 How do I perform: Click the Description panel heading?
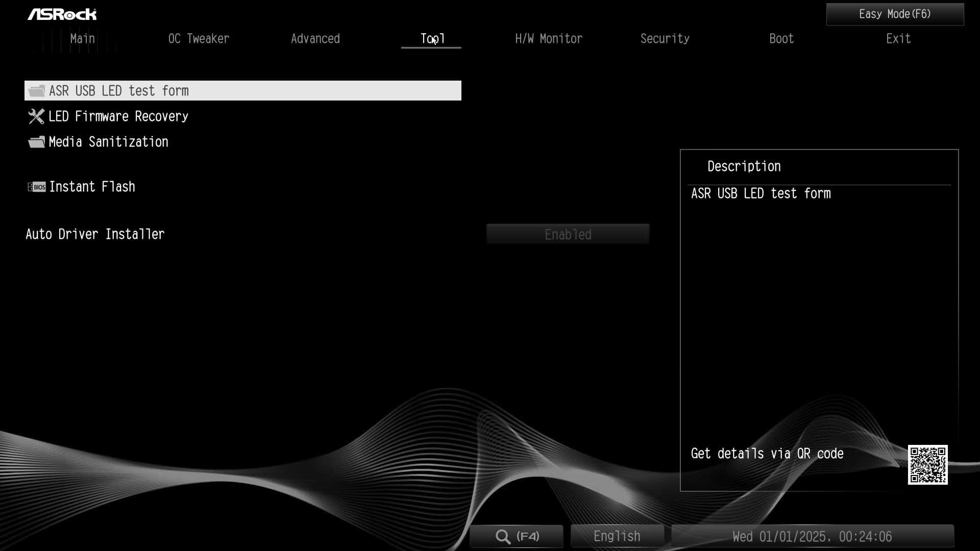click(x=744, y=166)
